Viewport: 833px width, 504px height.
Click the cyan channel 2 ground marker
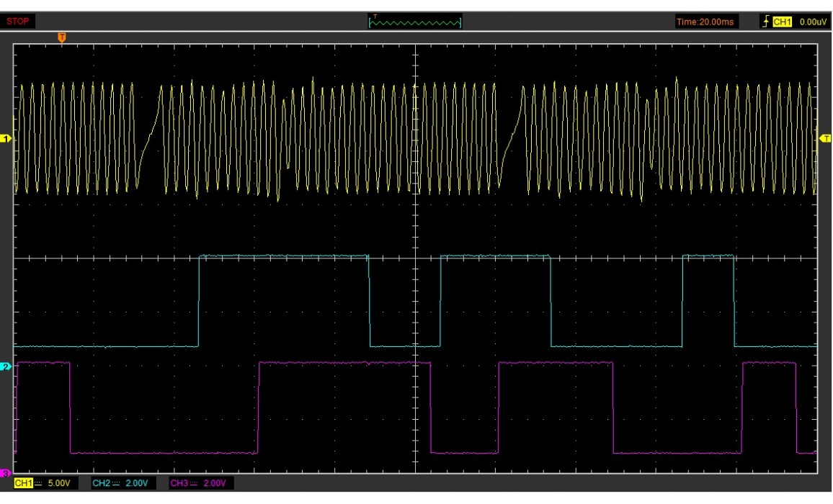pos(7,366)
